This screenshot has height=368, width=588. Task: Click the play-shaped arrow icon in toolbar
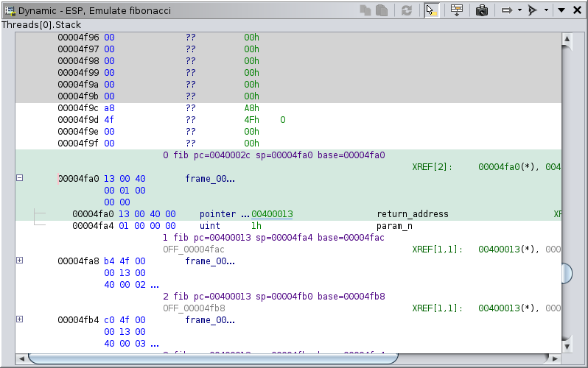pyautogui.click(x=533, y=10)
